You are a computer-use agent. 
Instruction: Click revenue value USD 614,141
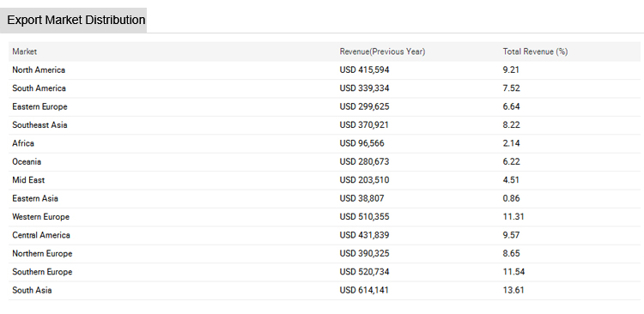pyautogui.click(x=364, y=290)
